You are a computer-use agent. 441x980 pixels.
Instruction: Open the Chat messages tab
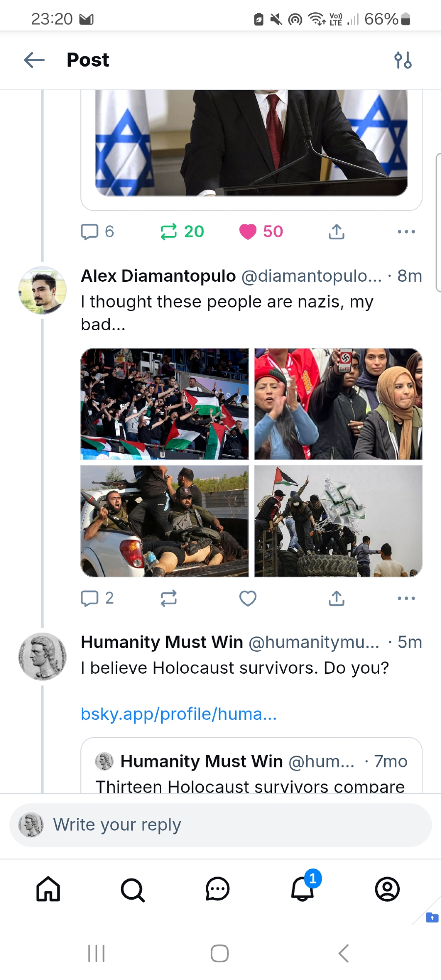click(218, 889)
